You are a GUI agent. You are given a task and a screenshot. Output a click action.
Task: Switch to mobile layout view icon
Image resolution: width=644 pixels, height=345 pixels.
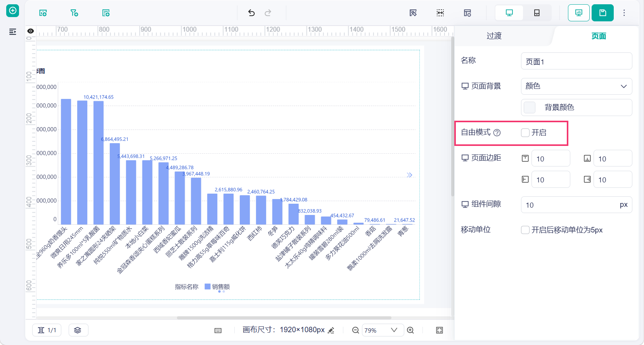click(x=537, y=13)
